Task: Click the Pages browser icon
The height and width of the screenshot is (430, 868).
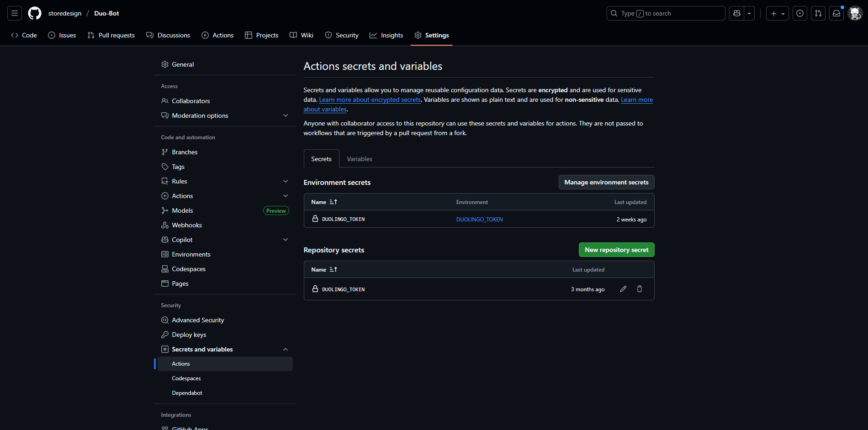Action: click(165, 283)
